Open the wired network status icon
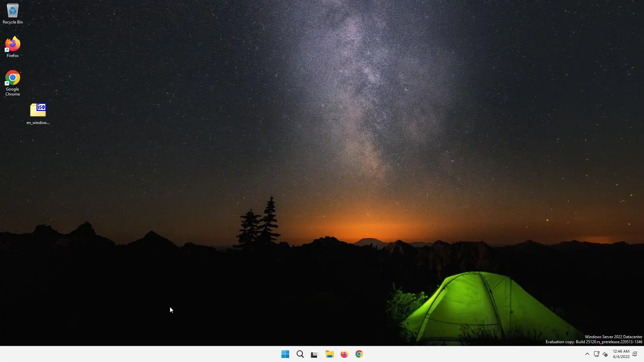The image size is (644, 362). coord(596,354)
